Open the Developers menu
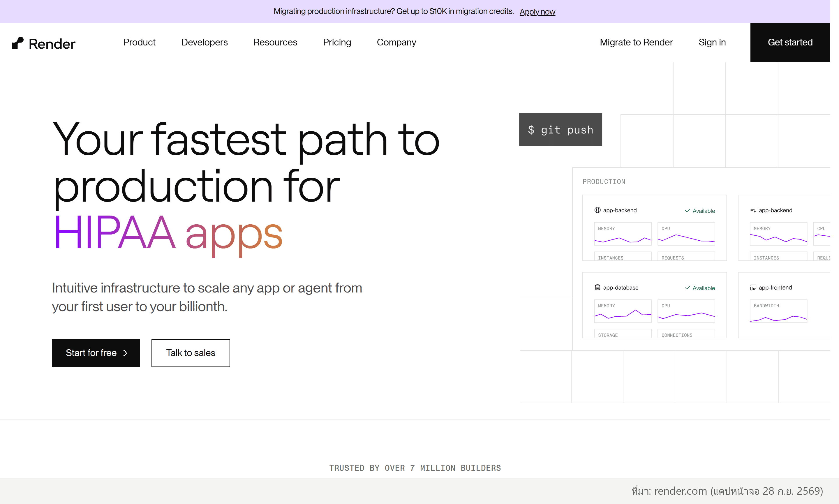Viewport: 839px width, 504px height. [205, 42]
